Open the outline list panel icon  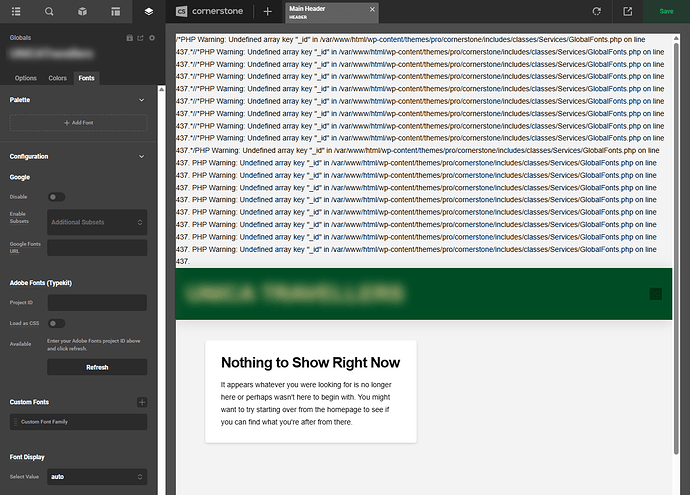point(16,11)
